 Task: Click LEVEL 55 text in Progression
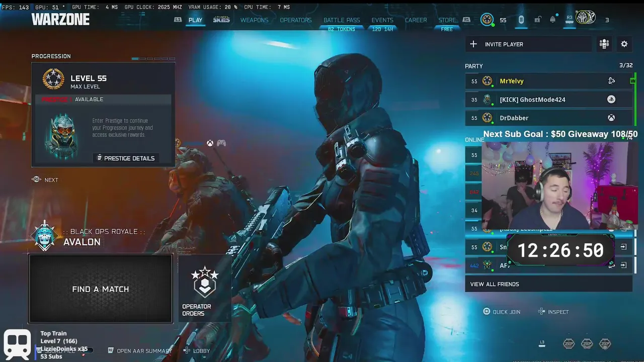89,78
